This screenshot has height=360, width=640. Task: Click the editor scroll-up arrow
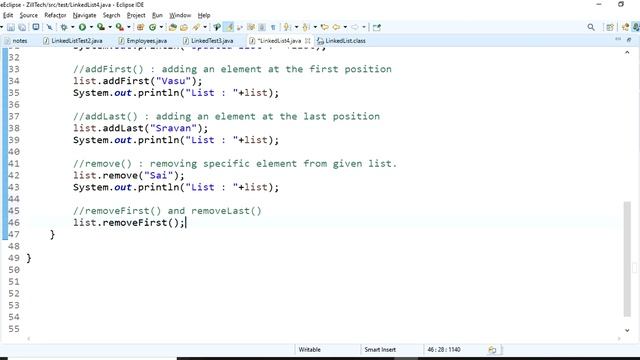[627, 53]
